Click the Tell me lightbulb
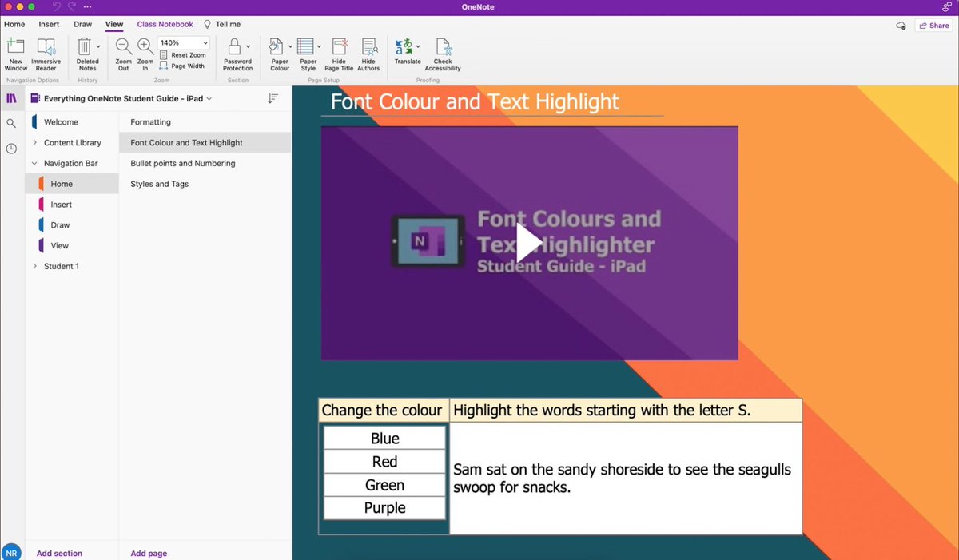The height and width of the screenshot is (560, 959). [208, 25]
